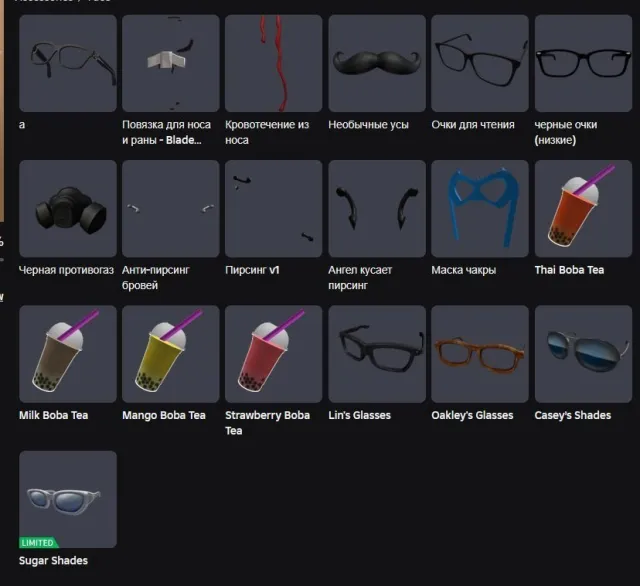
Task: Choose the nose bandage Blade accessory thumbnail
Action: 171,63
